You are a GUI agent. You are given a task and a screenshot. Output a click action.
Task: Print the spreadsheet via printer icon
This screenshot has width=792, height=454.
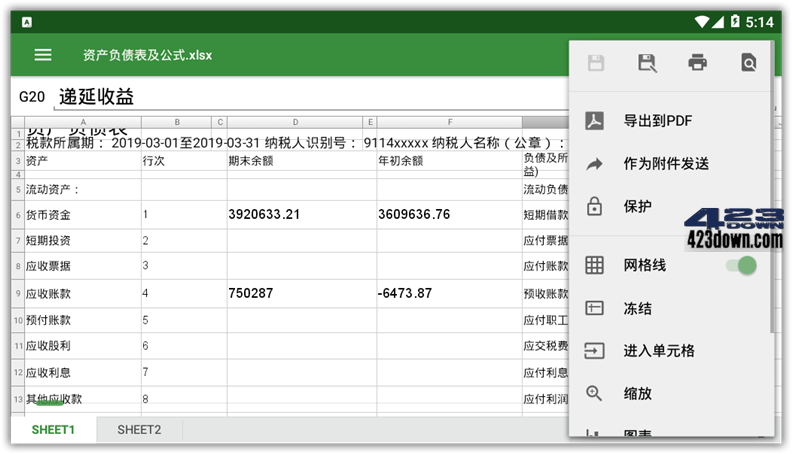(x=698, y=63)
